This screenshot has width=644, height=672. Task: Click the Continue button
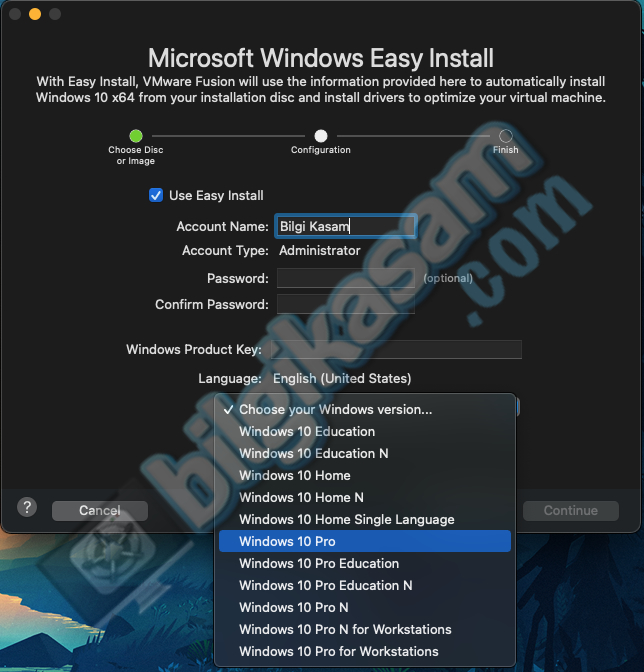571,510
